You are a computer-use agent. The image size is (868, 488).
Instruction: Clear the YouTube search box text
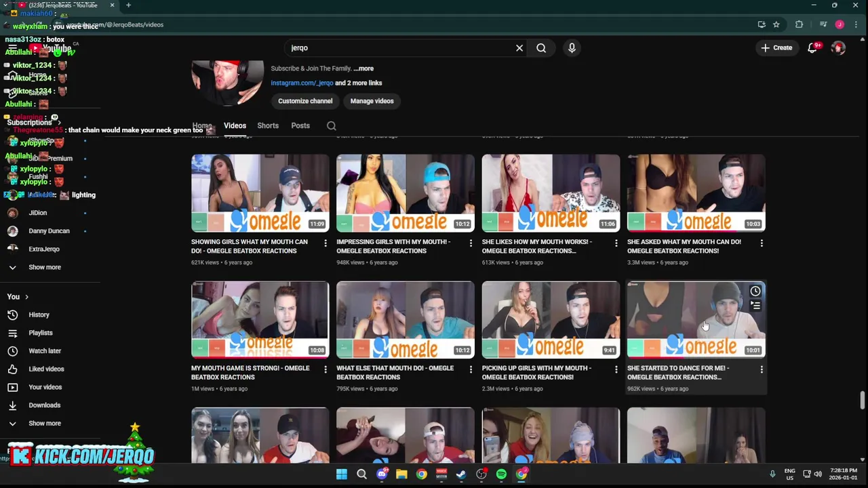[x=519, y=48]
